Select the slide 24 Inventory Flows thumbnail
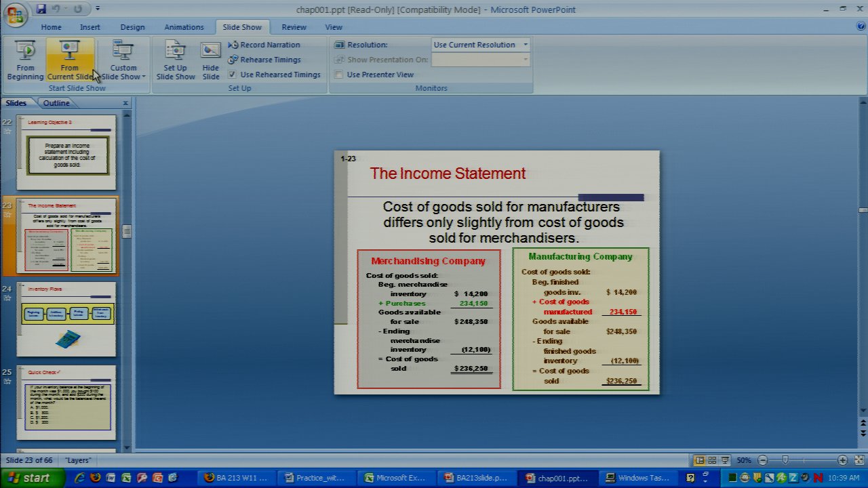Image resolution: width=868 pixels, height=488 pixels. tap(66, 319)
